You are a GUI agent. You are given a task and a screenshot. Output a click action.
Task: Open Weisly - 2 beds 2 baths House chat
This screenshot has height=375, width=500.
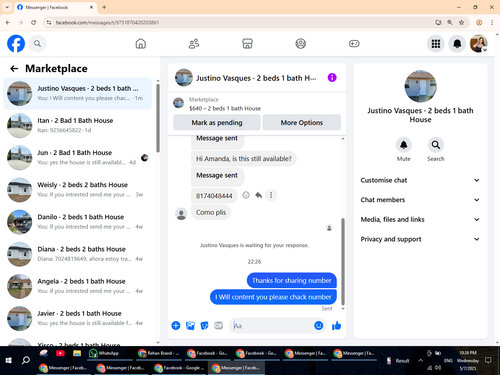pyautogui.click(x=77, y=190)
